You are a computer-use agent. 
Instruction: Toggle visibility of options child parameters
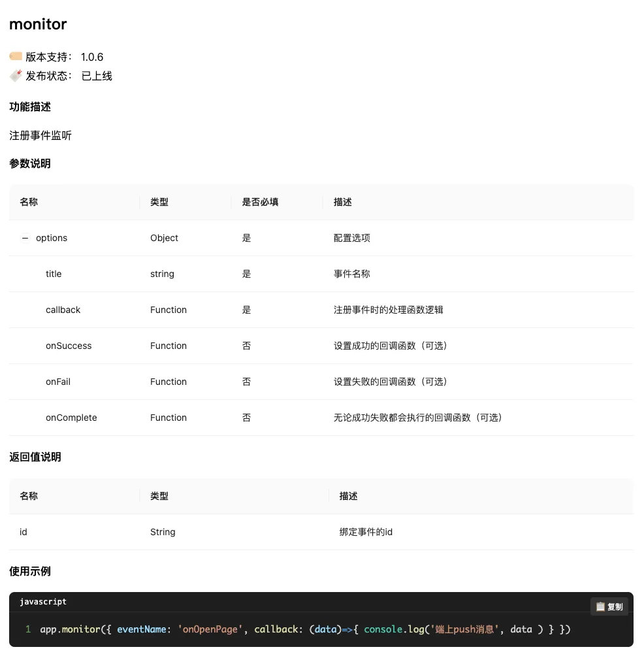pyautogui.click(x=24, y=238)
